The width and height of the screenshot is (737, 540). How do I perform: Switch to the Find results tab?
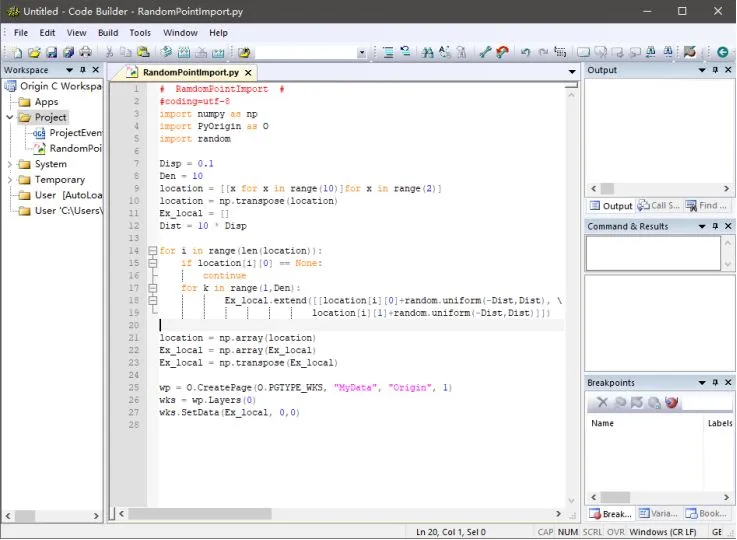(x=706, y=205)
